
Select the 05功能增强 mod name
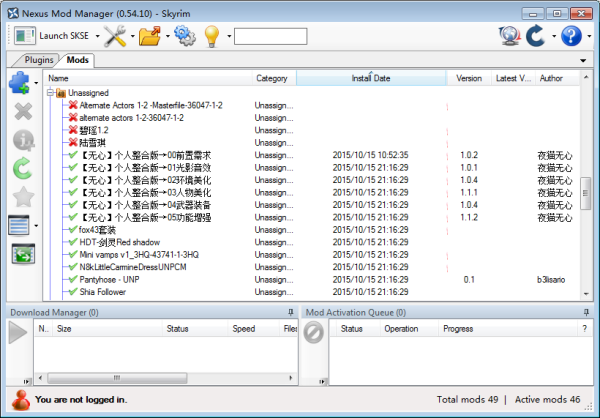(145, 217)
